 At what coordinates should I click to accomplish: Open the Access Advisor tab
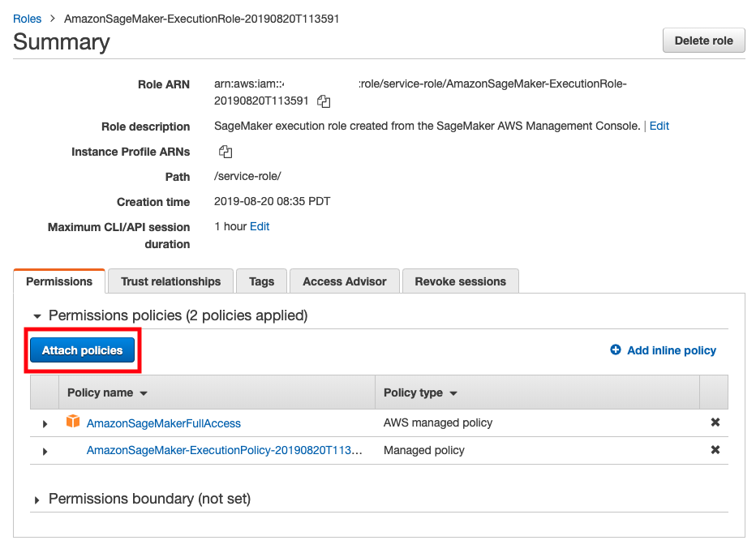point(345,281)
